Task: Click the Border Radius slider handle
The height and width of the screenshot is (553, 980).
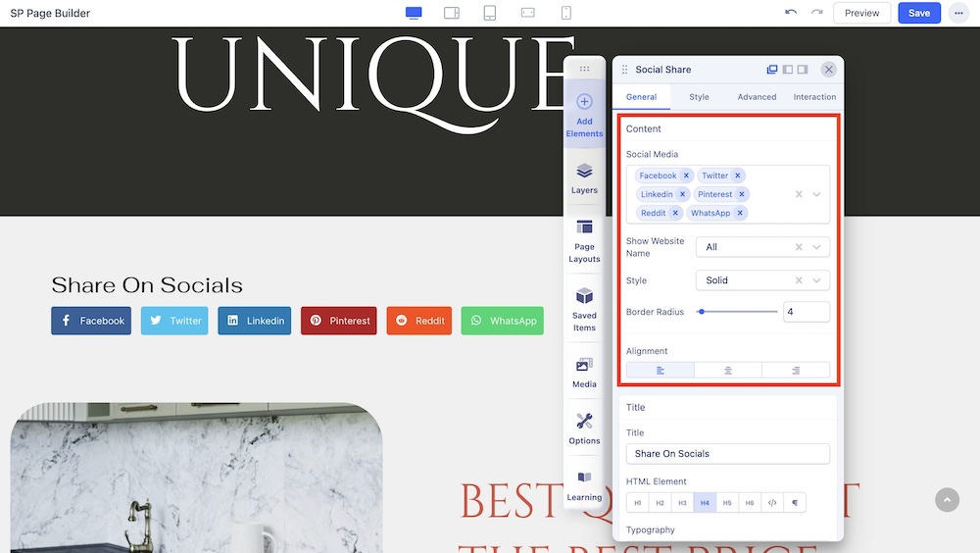Action: point(702,312)
